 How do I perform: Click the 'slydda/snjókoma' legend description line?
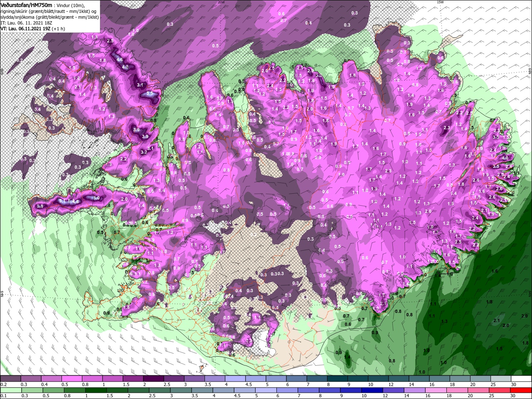pos(49,17)
